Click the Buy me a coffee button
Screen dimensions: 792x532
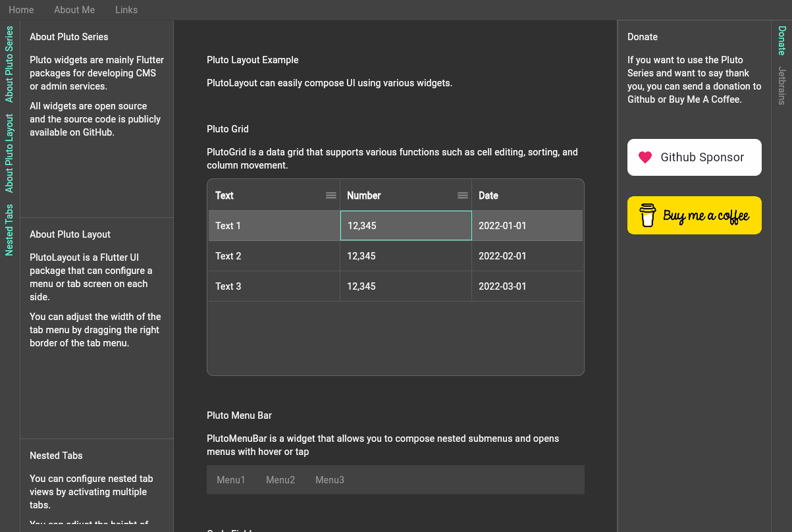694,215
